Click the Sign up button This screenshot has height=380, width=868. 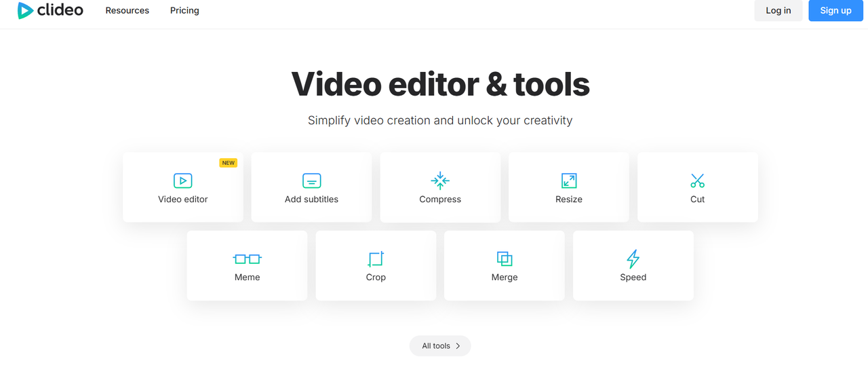[835, 10]
